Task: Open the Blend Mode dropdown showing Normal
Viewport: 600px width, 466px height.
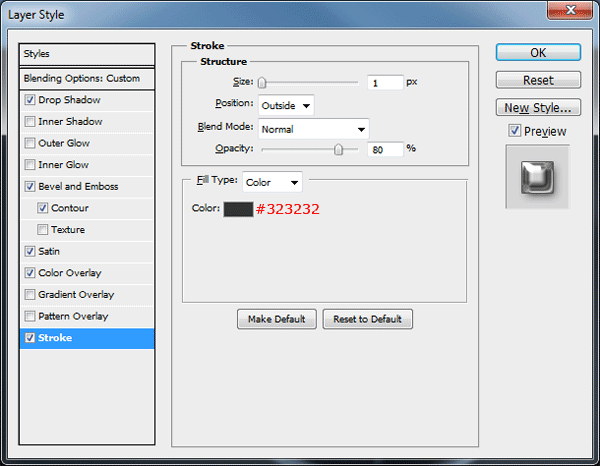Action: [x=314, y=129]
